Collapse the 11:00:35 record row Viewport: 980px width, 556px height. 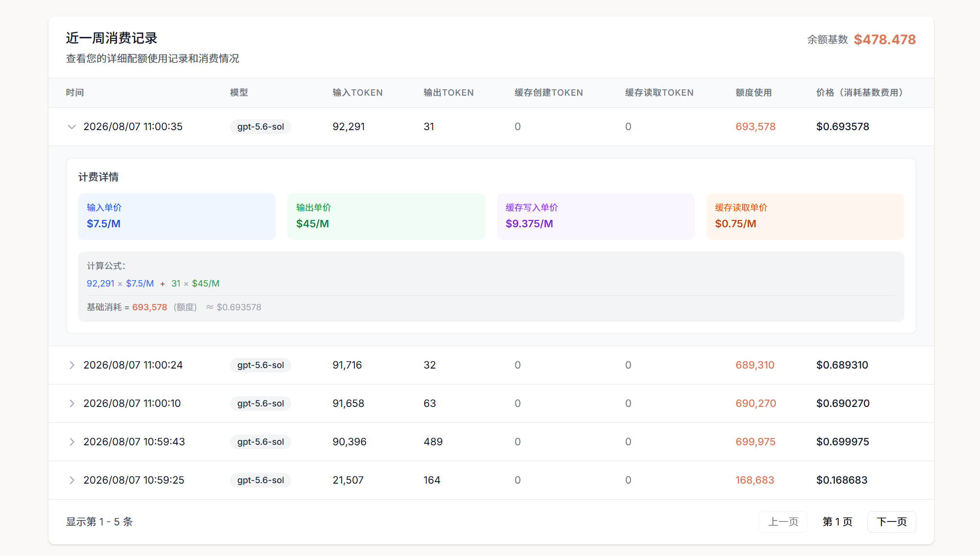[72, 127]
